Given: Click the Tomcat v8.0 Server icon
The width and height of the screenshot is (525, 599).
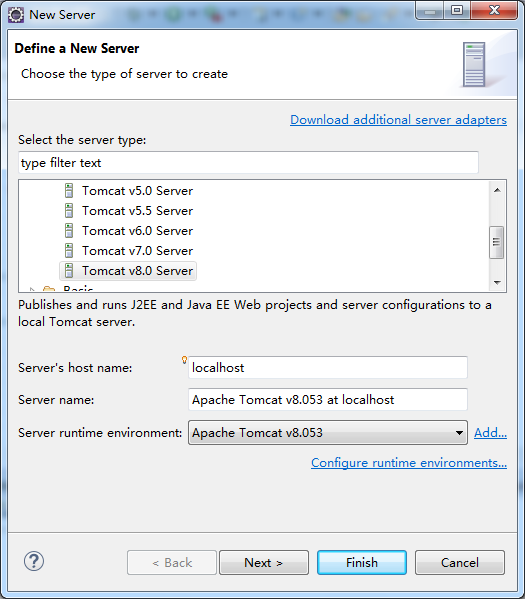Looking at the screenshot, I should 69,270.
